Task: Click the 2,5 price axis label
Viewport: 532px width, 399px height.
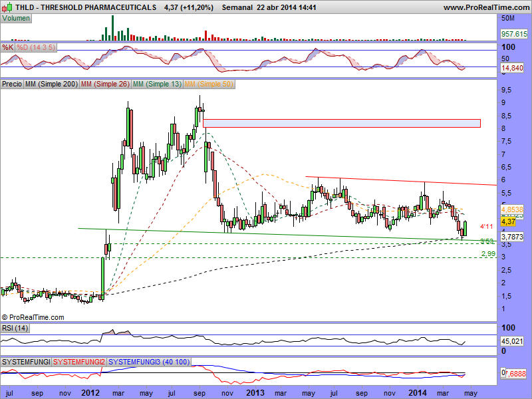Action: click(507, 271)
